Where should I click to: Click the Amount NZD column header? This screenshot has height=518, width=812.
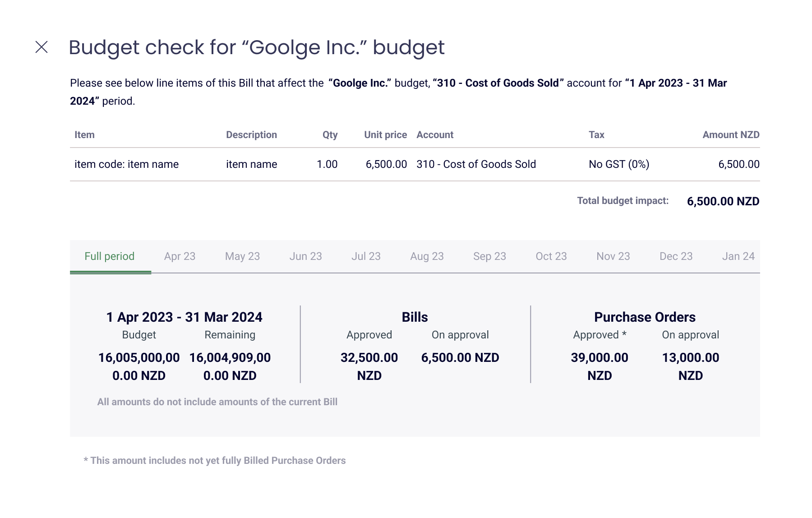731,134
